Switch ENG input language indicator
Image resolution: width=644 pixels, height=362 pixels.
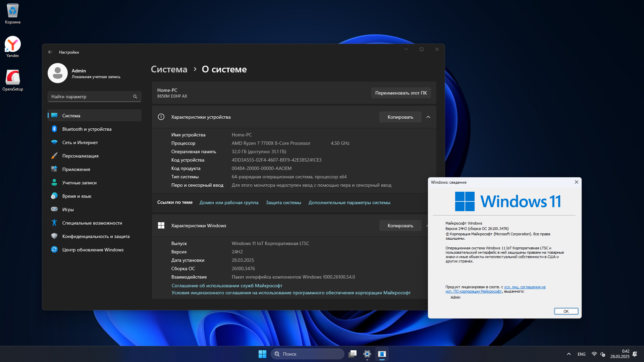point(581,354)
